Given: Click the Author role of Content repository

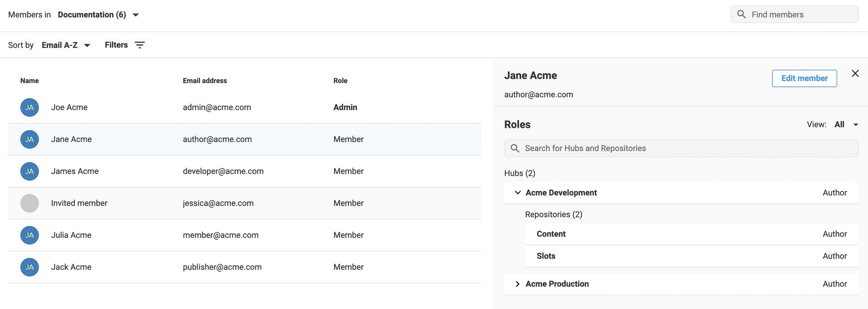Looking at the screenshot, I should (x=835, y=234).
